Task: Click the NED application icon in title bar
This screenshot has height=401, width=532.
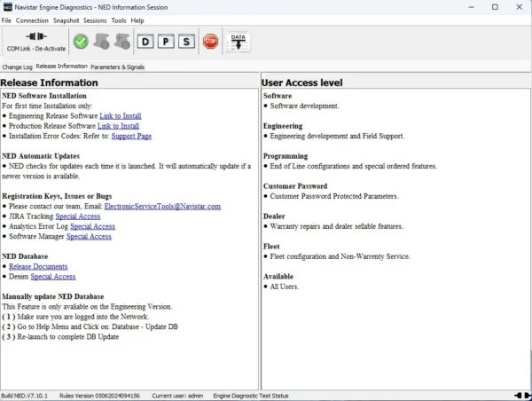Action: click(7, 7)
